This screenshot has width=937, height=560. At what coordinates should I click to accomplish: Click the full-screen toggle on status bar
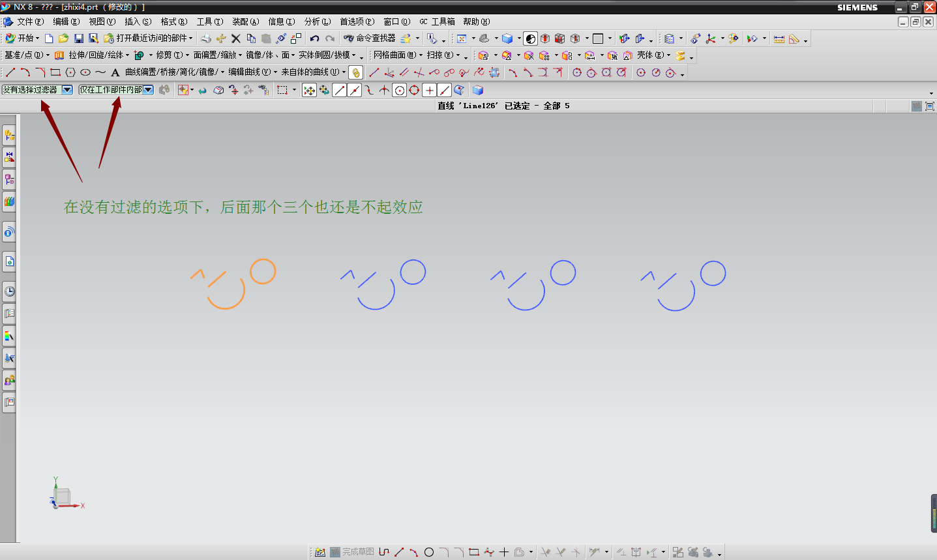(930, 106)
